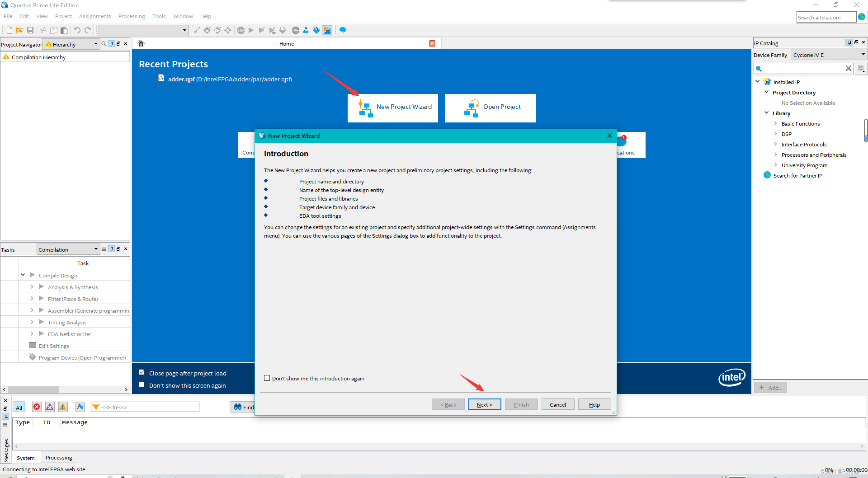Click the Copy toolbar icon
The height and width of the screenshot is (478, 868).
pos(54,30)
